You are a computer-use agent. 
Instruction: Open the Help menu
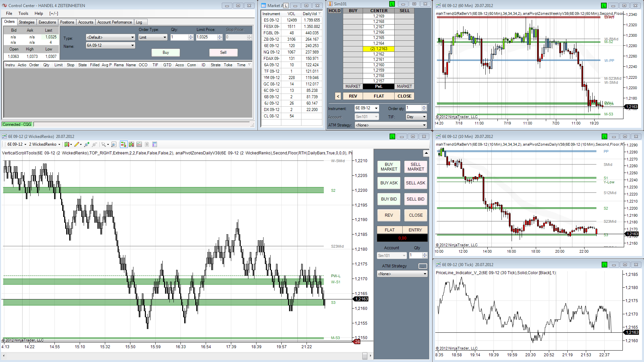tap(39, 13)
